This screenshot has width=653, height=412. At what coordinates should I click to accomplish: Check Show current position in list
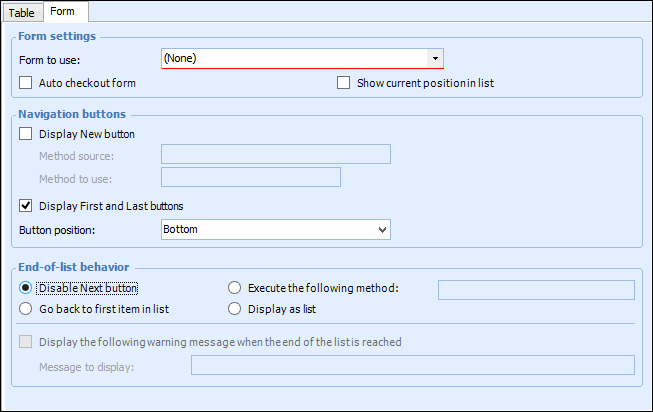[x=345, y=83]
